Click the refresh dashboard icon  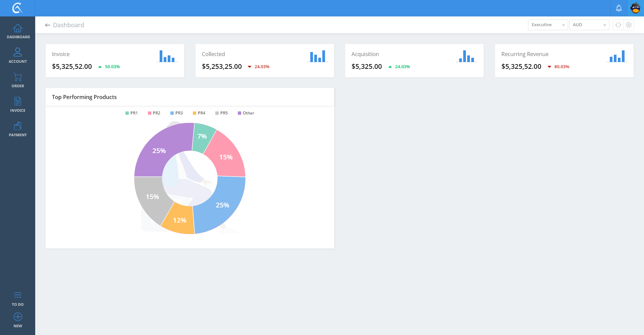(618, 25)
